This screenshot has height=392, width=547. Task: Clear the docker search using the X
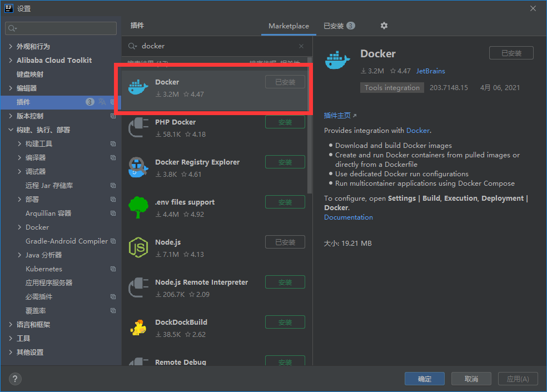301,46
